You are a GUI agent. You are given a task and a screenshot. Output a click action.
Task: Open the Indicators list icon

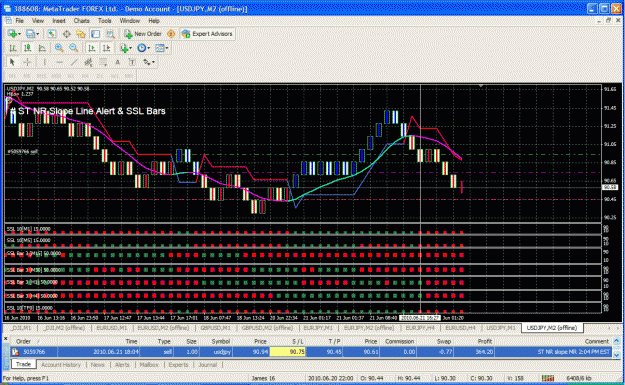point(124,48)
